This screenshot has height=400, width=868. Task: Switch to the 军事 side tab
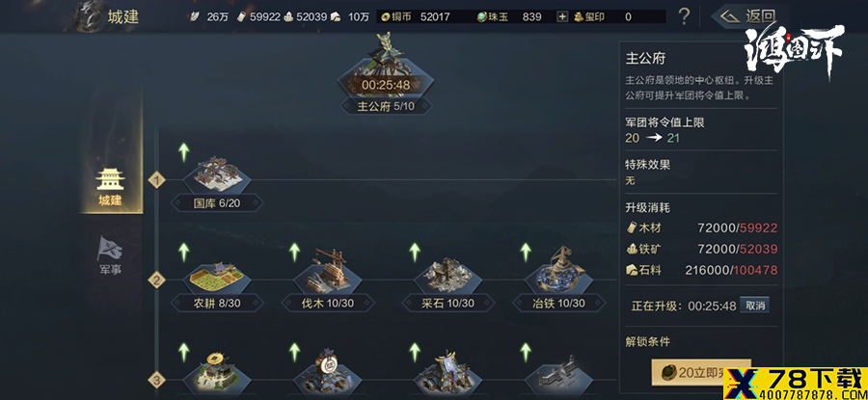point(110,255)
